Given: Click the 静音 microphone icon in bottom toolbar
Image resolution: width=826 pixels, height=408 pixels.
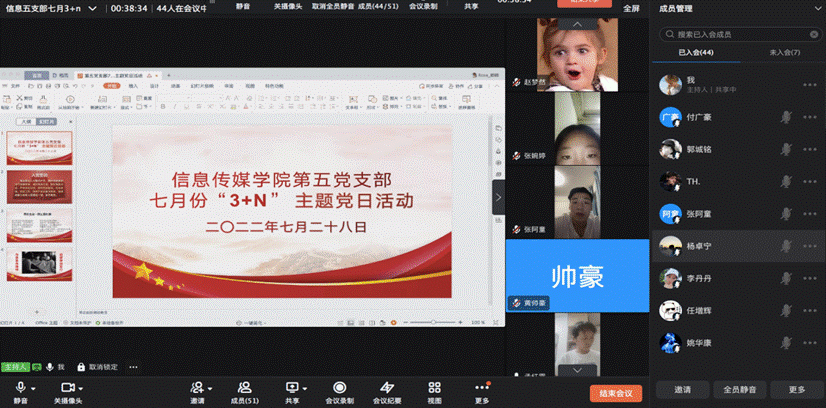Looking at the screenshot, I should coord(19,387).
